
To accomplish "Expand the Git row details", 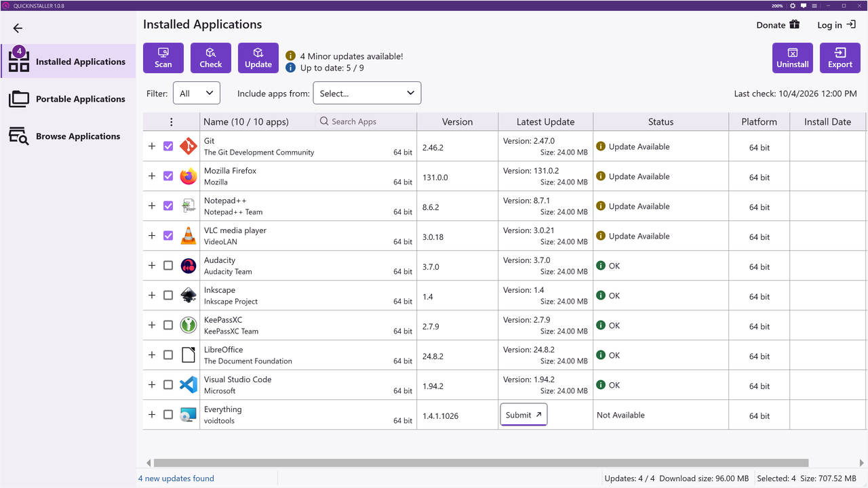I will [152, 146].
